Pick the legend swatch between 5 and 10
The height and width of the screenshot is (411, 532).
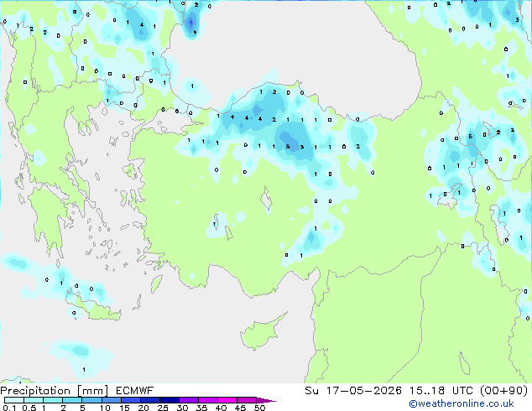click(x=91, y=400)
